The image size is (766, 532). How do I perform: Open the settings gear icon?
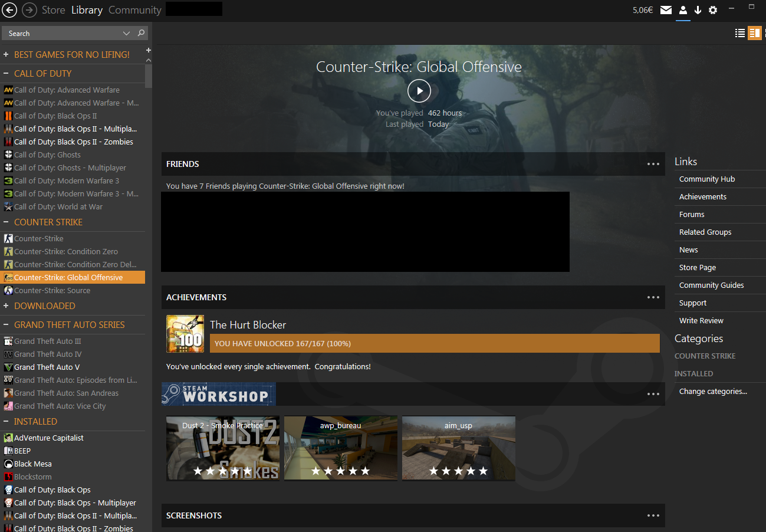(x=713, y=10)
